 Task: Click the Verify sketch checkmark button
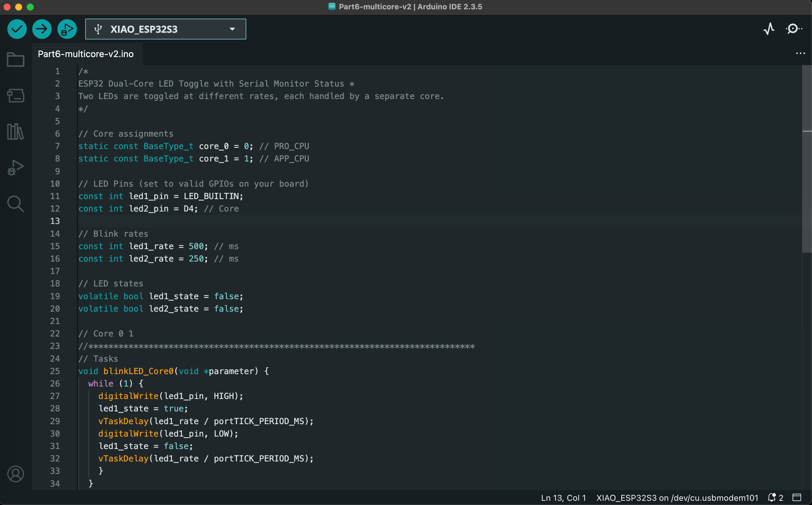17,29
